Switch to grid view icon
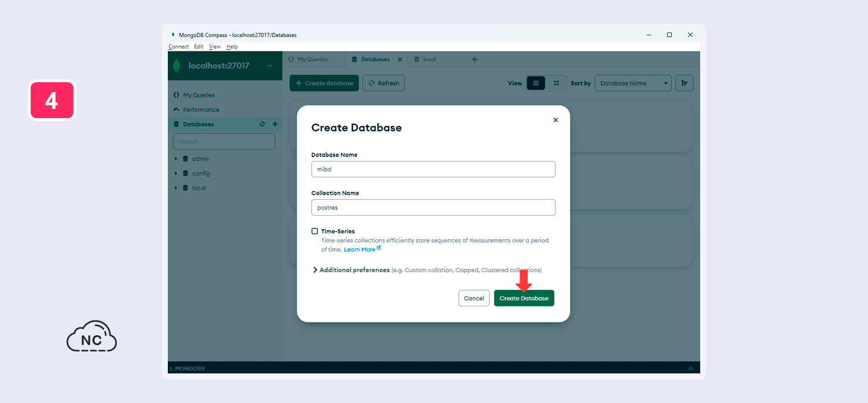This screenshot has width=868, height=403. click(x=556, y=83)
